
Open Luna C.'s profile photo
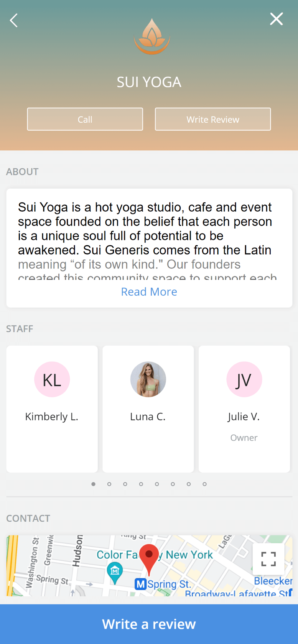148,379
